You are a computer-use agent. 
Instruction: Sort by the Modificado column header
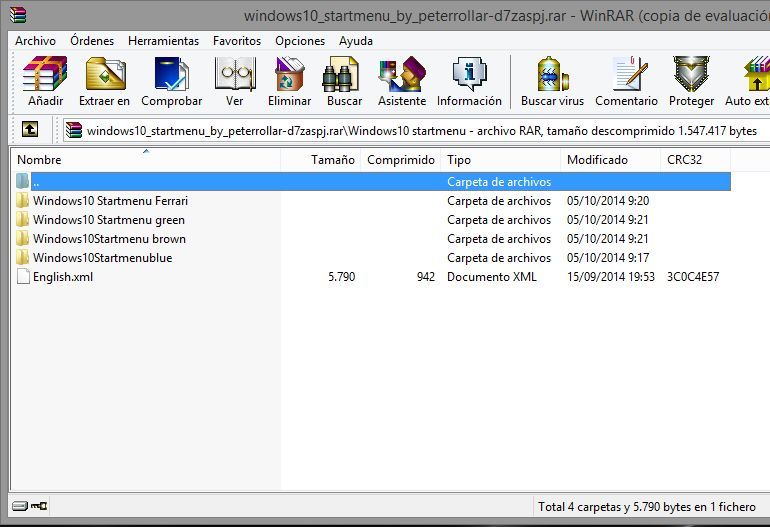coord(611,160)
